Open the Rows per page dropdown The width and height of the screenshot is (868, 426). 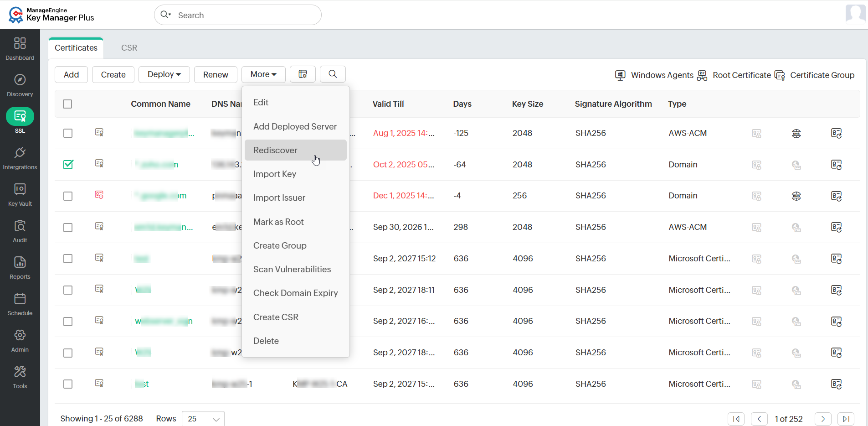tap(203, 419)
